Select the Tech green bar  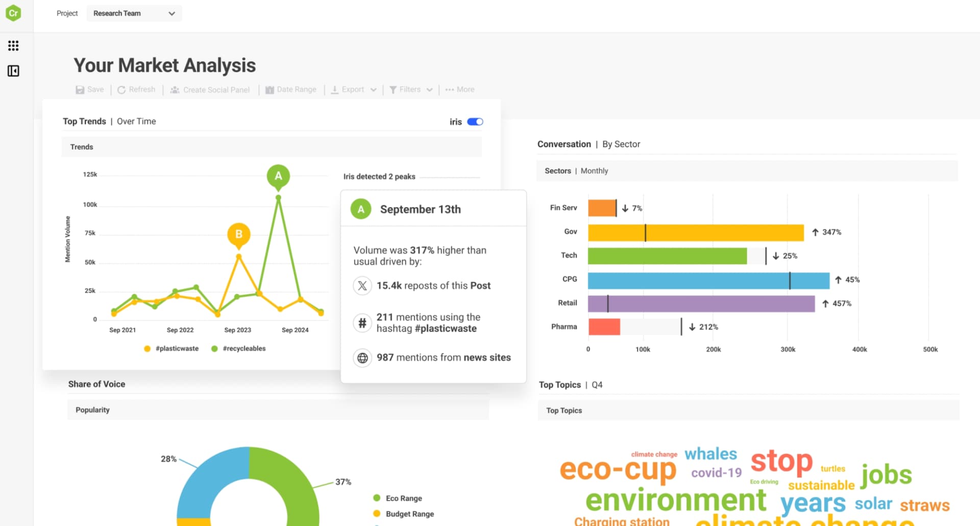point(667,256)
